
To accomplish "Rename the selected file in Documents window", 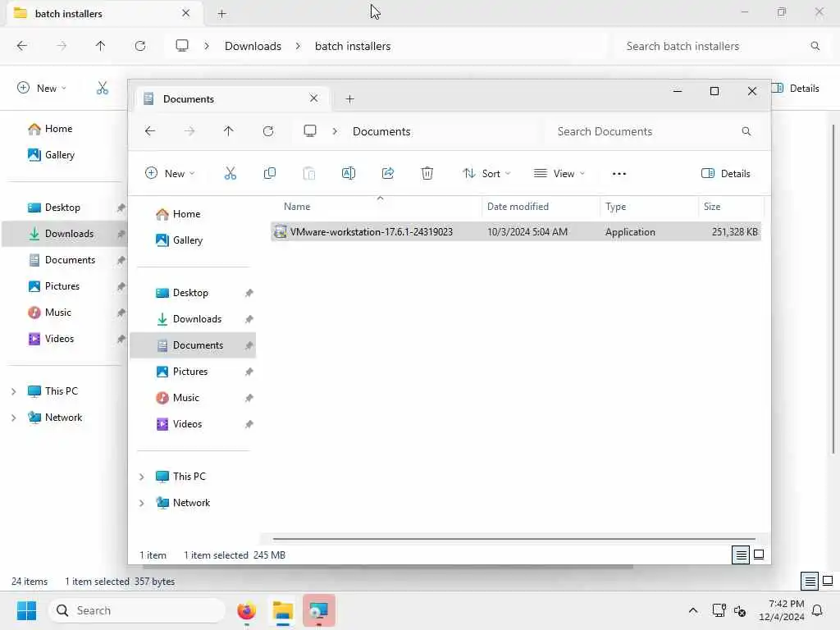I will [348, 173].
